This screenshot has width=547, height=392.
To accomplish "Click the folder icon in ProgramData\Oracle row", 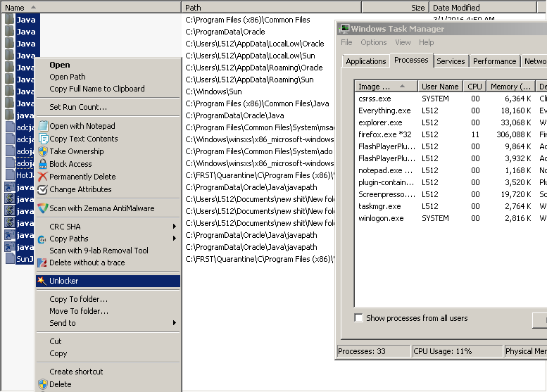I will pos(10,32).
